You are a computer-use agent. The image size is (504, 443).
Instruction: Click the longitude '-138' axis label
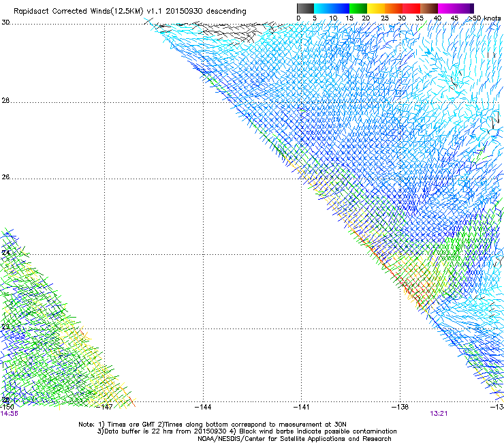click(400, 407)
